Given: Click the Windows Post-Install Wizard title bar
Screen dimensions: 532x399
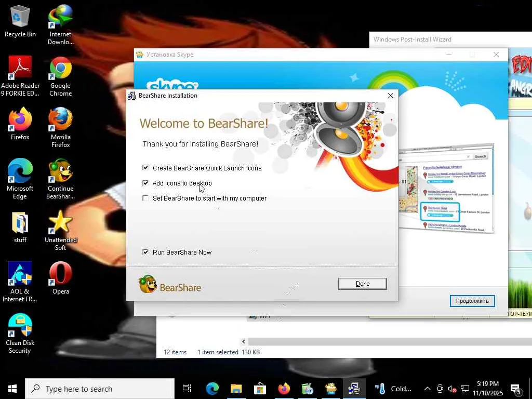Looking at the screenshot, I should pyautogui.click(x=450, y=39).
